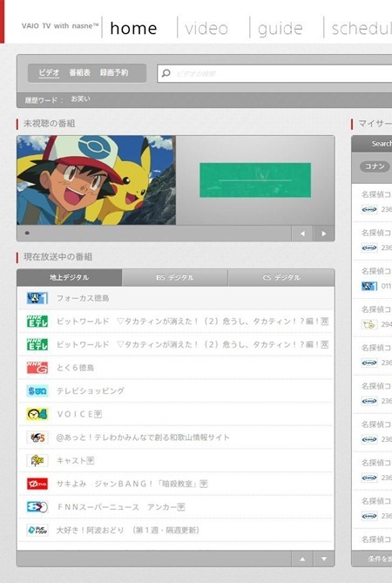This screenshot has height=583, width=392.
Task: Switch to the BS デジタル tab
Action: pos(174,277)
